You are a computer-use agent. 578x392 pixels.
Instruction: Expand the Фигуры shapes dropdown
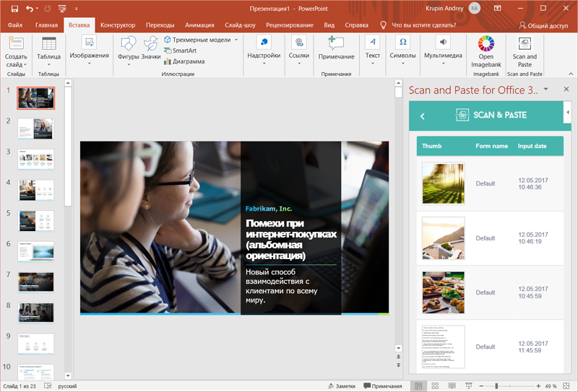pyautogui.click(x=129, y=65)
